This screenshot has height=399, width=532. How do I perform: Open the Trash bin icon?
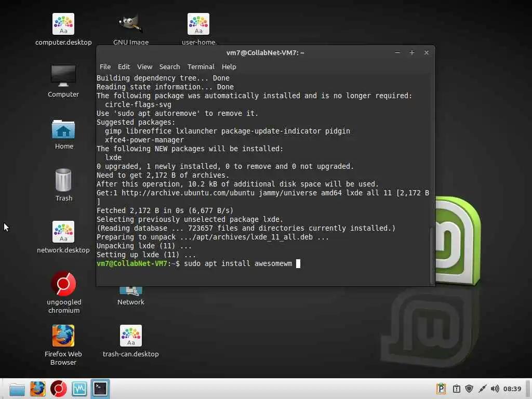point(63,180)
